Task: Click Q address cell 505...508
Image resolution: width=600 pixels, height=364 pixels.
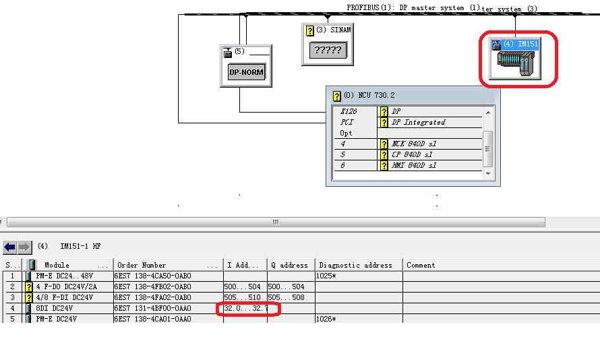Action: click(291, 297)
